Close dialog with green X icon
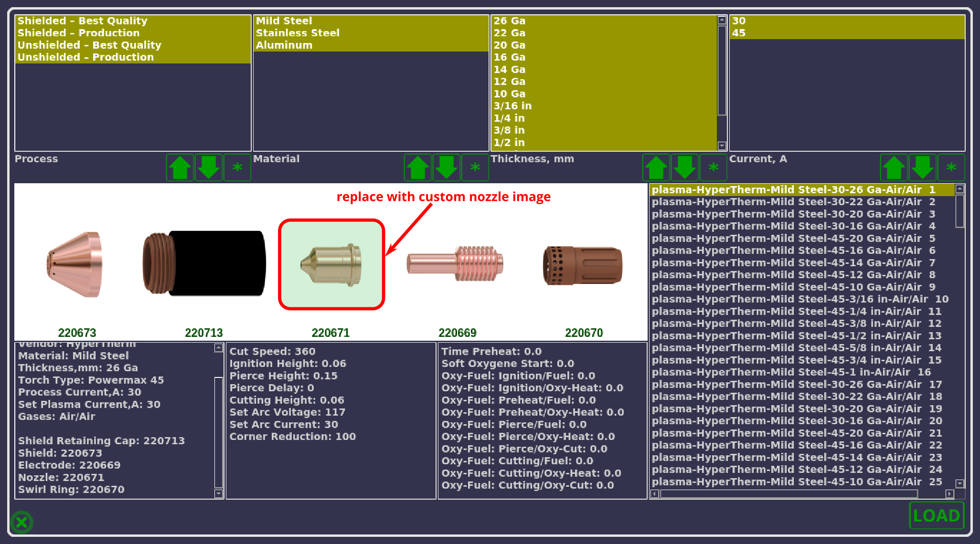This screenshot has width=980, height=544. (21, 522)
